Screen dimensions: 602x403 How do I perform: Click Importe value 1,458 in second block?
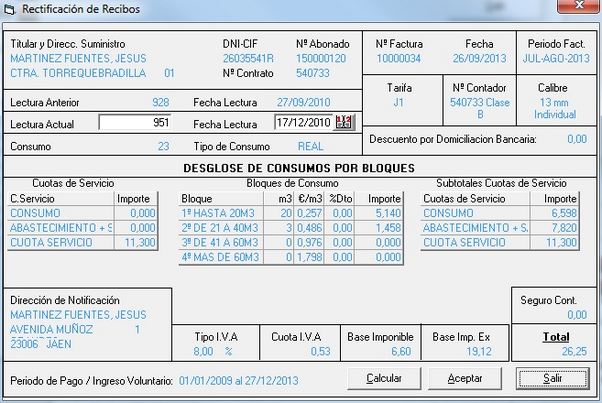coord(388,228)
